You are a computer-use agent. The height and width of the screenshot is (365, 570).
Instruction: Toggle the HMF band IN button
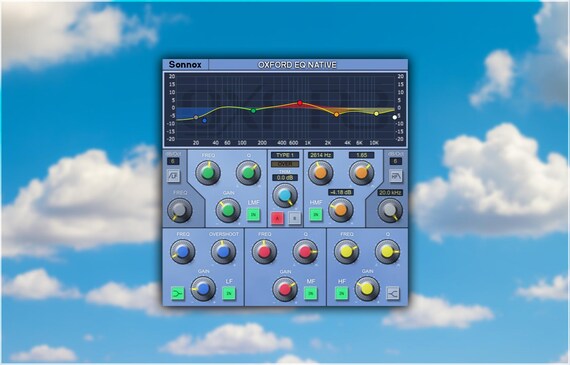[x=316, y=214]
